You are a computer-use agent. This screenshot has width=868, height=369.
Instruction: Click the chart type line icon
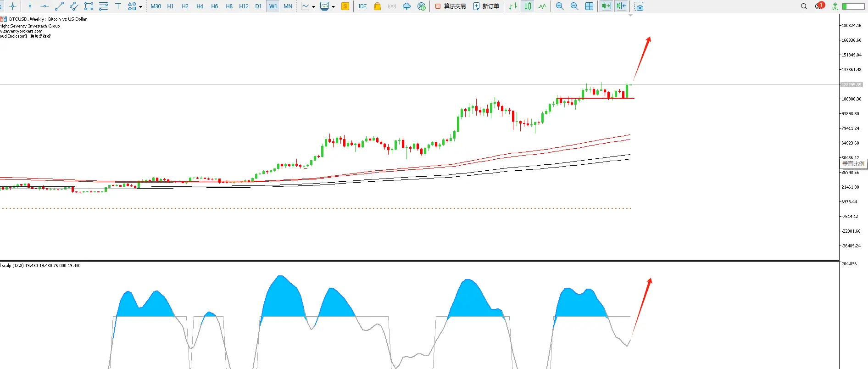[x=305, y=6]
